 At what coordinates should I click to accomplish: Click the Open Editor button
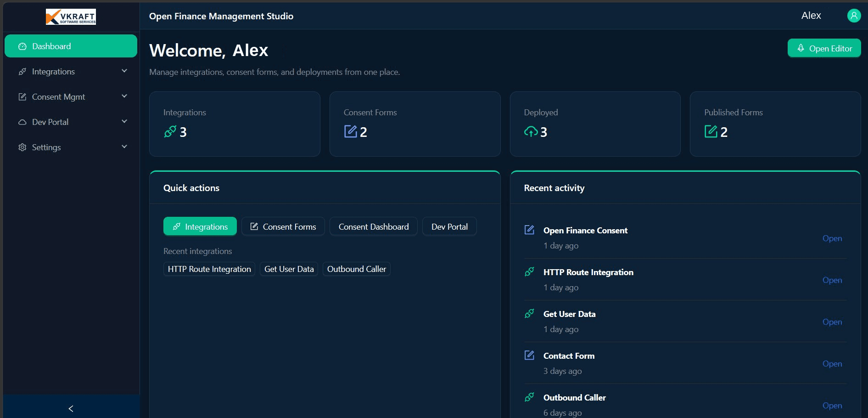(x=824, y=48)
